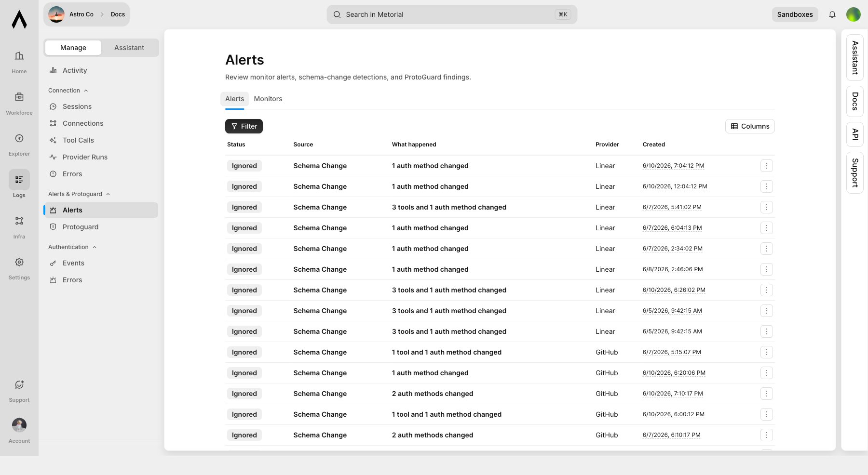Click the Astro Co organization avatar

tap(56, 14)
